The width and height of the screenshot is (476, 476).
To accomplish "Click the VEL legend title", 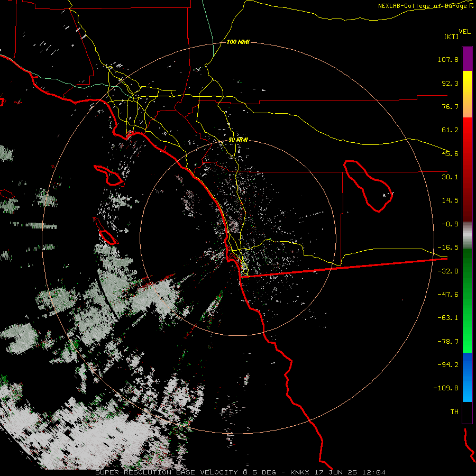I will tap(464, 32).
